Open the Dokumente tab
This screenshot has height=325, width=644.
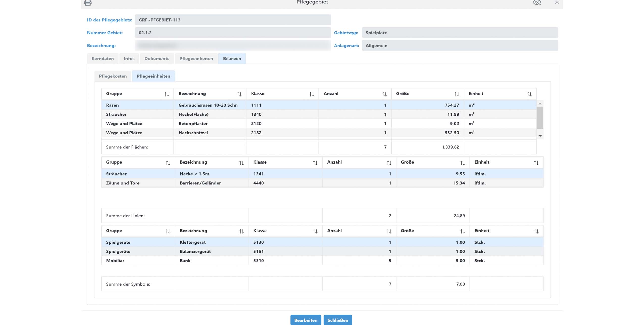click(157, 58)
